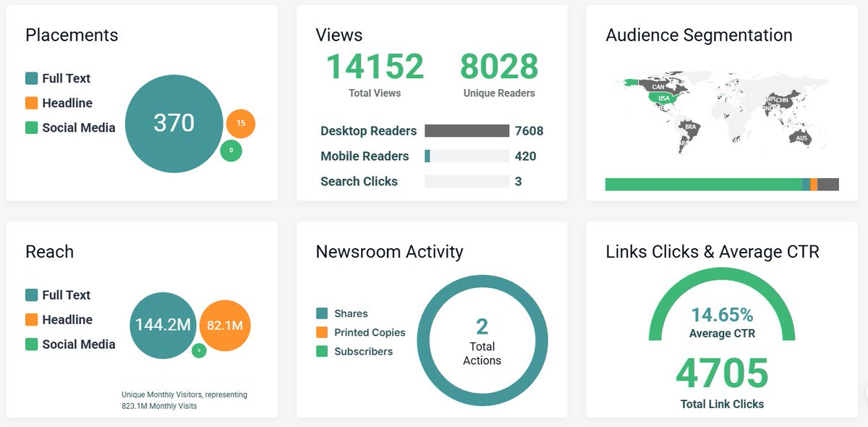Select the CHN region on the map
This screenshot has height=427, width=868.
click(782, 99)
